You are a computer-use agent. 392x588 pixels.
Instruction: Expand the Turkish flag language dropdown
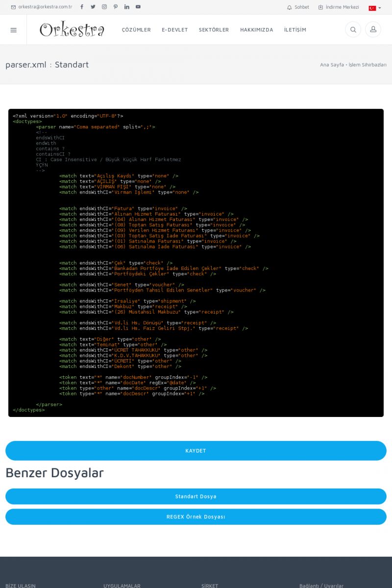tap(375, 8)
